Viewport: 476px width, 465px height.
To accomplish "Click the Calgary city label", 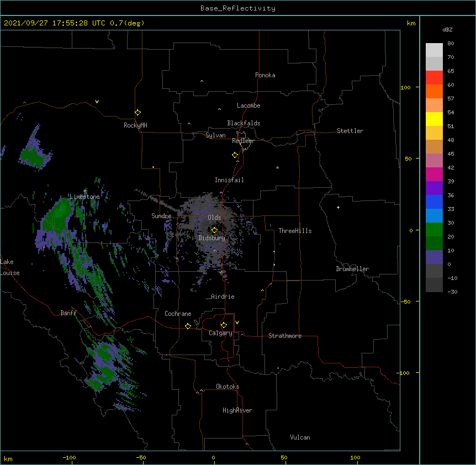I will [x=221, y=333].
